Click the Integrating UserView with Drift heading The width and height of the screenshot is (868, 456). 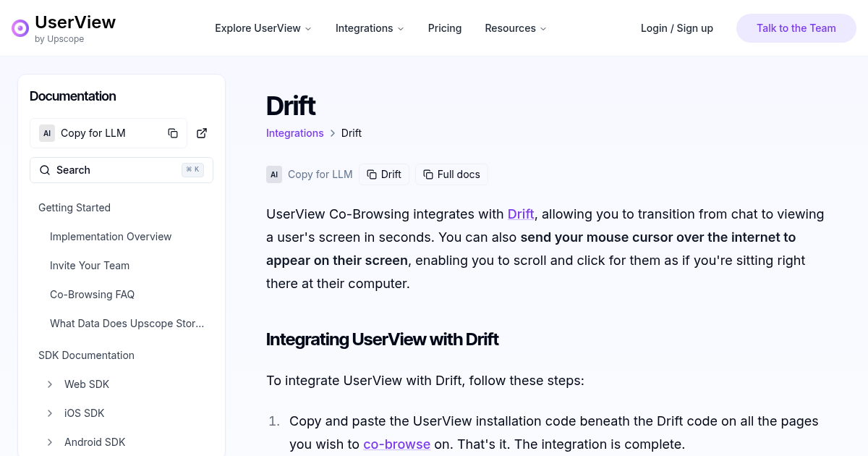click(x=382, y=339)
